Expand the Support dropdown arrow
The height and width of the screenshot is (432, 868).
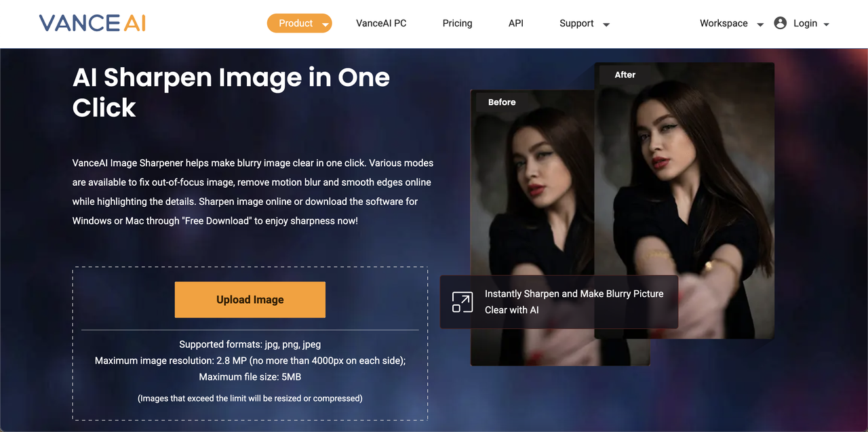pyautogui.click(x=606, y=24)
